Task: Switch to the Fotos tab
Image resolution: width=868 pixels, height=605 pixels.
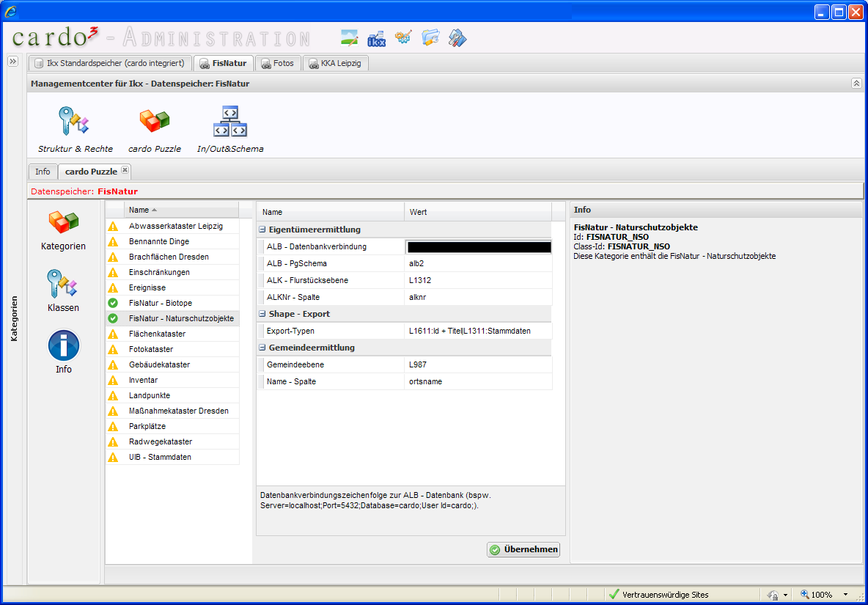Action: click(278, 64)
